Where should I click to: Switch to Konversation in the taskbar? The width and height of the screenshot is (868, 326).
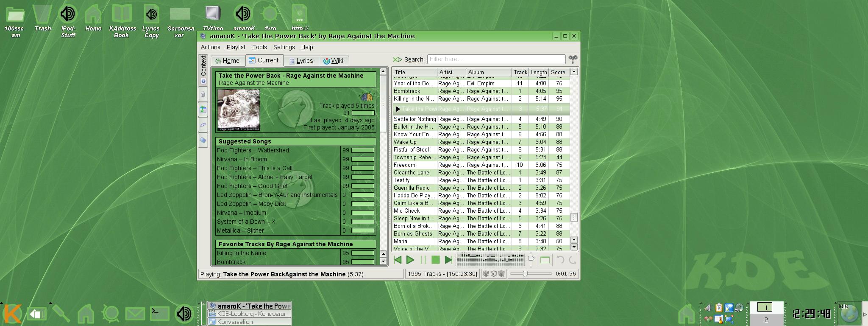point(250,322)
